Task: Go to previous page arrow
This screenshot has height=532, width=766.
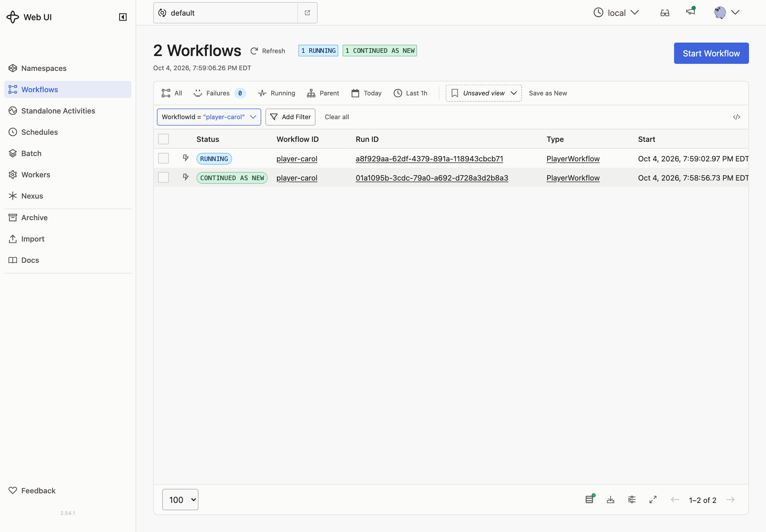Action: pos(675,500)
